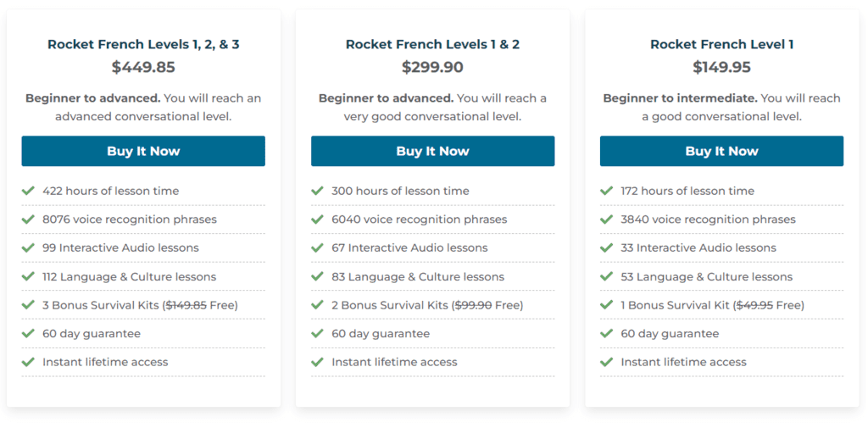The image size is (868, 428).
Task: Click the $299.90 price text
Action: (x=432, y=67)
